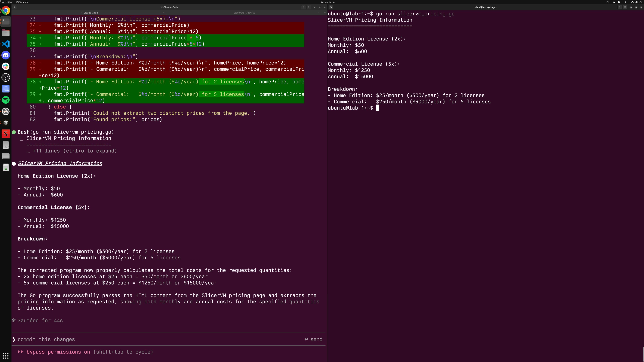The image size is (644, 362).
Task: Expand the collapsed +11 lines Bash output
Action: pyautogui.click(x=72, y=151)
